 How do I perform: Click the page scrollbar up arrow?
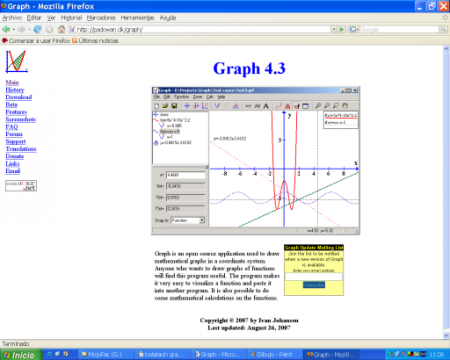pyautogui.click(x=446, y=49)
